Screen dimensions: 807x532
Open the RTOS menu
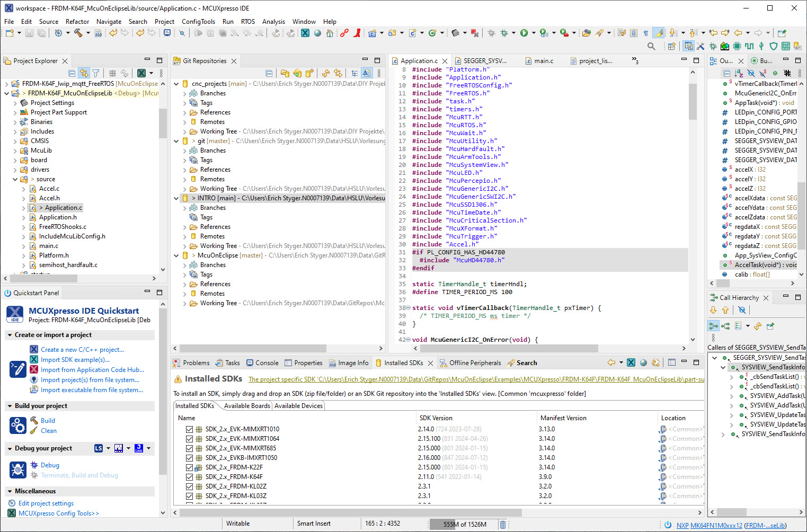pos(247,22)
